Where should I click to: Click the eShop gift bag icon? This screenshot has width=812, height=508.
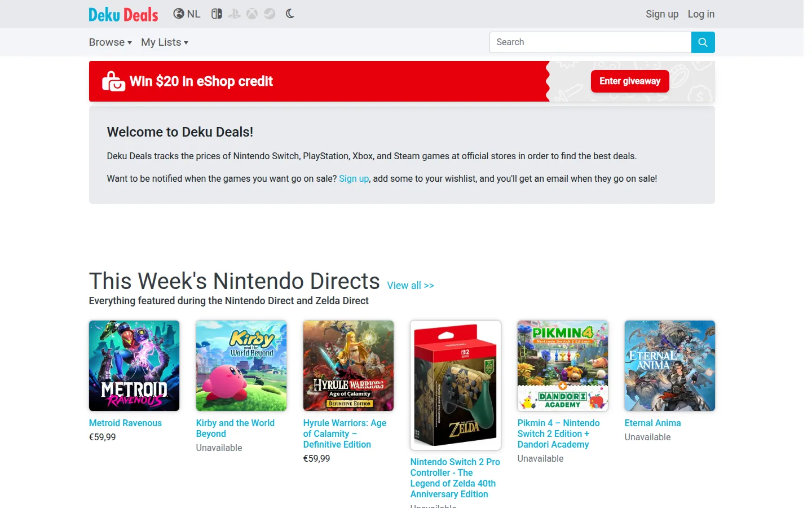(113, 81)
